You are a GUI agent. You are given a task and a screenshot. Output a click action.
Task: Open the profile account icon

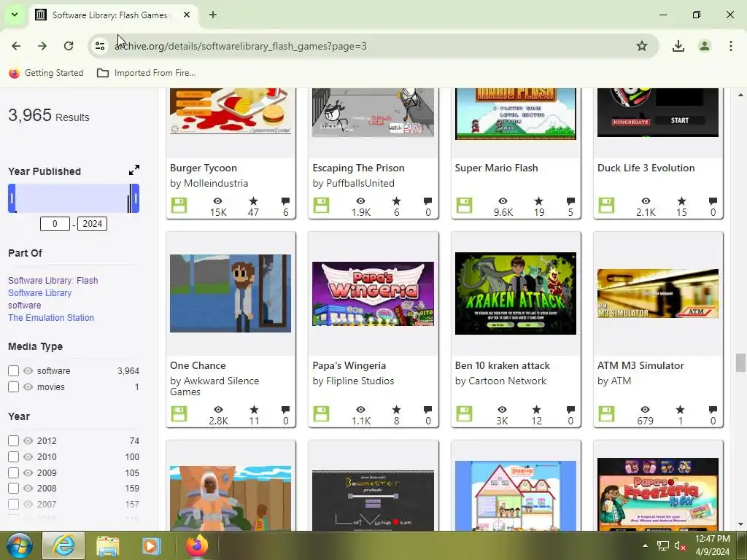click(705, 46)
